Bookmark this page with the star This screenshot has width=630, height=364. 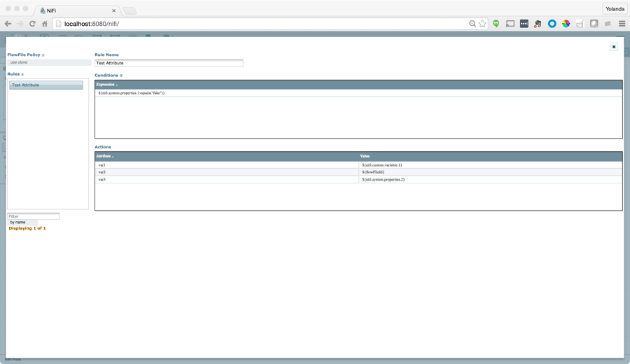482,24
